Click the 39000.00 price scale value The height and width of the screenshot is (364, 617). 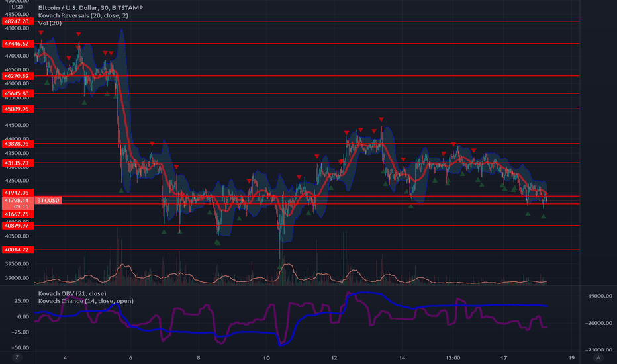click(x=17, y=278)
